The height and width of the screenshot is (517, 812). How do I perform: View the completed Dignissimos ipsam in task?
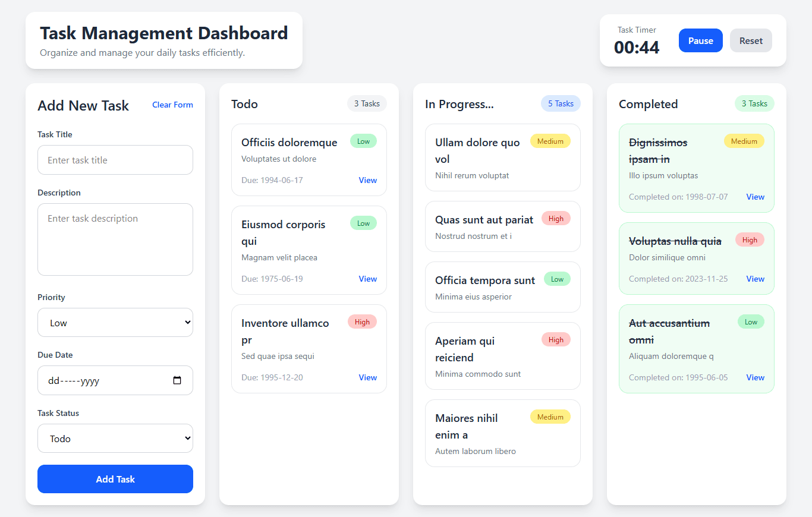(755, 197)
